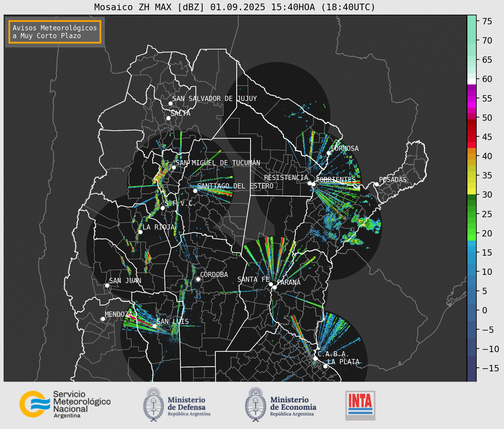Click the Mendoza city dot
Viewport: 504px width, 429px height.
pyautogui.click(x=103, y=319)
